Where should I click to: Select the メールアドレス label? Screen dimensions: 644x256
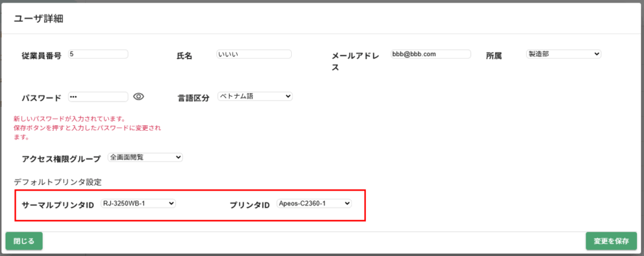[355, 61]
